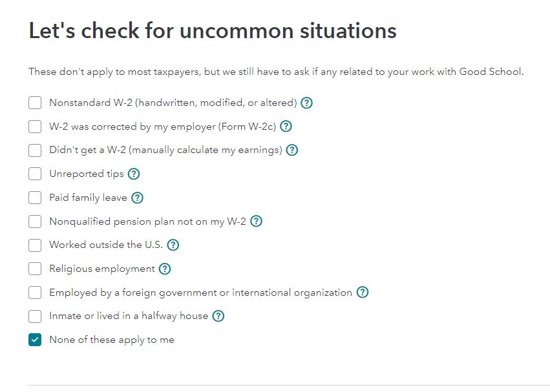Show help for Inmate or halfway house
Viewport: 550px width, 392px height.
(218, 316)
